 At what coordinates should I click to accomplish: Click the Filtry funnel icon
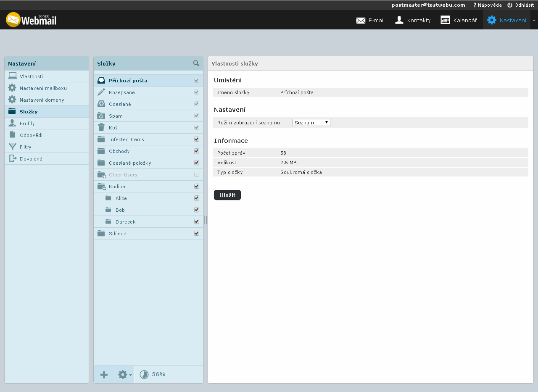tap(12, 147)
